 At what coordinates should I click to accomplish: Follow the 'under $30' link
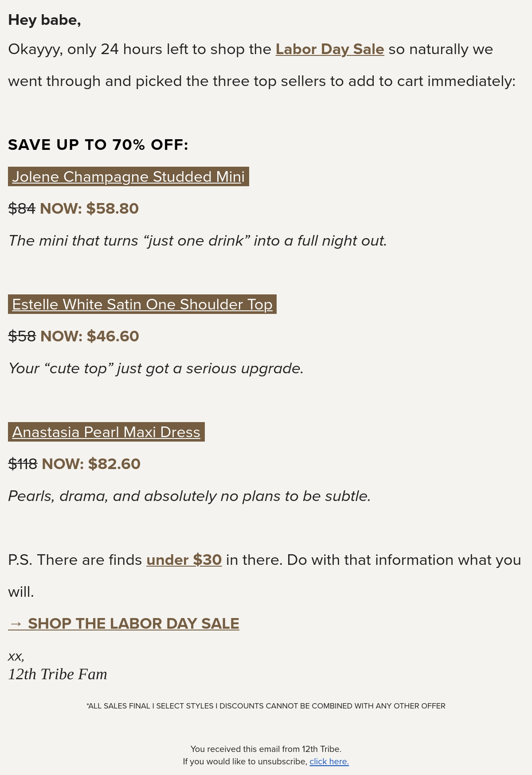[184, 560]
